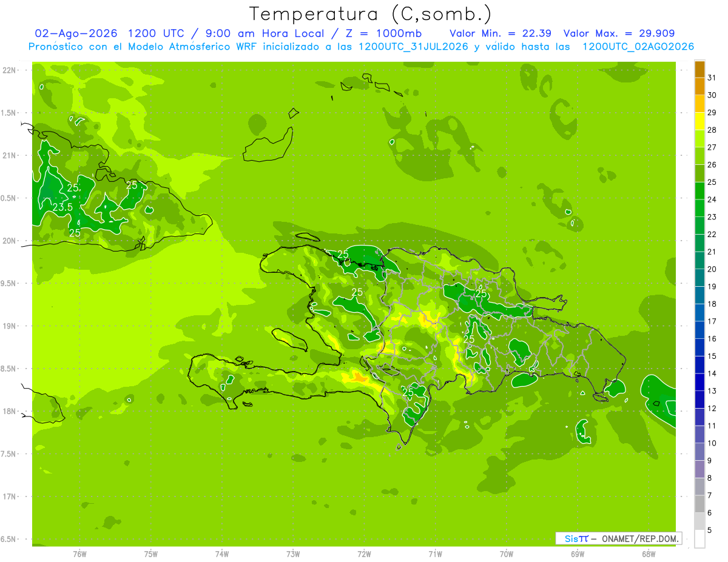Click the "76W" longitude axis label

tap(79, 554)
